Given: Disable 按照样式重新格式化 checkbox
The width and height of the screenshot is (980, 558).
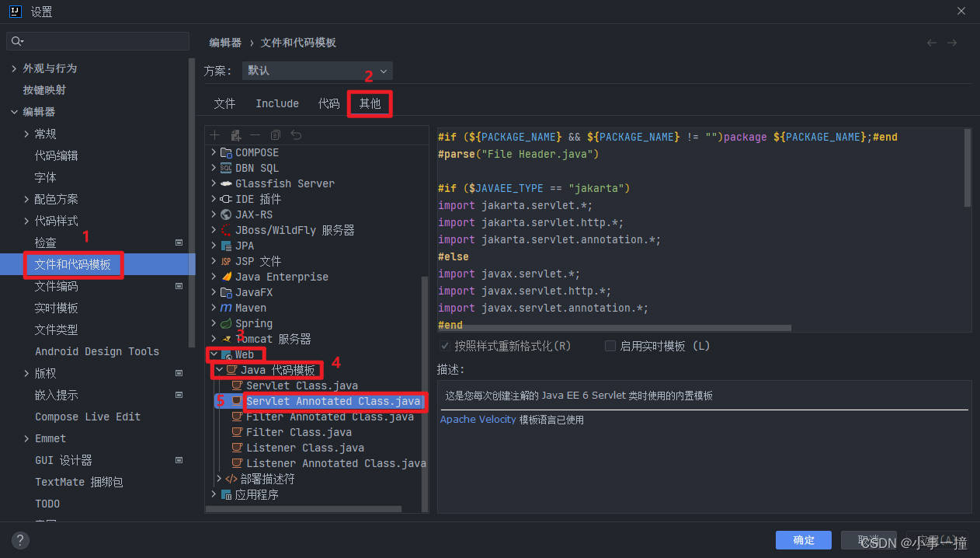Looking at the screenshot, I should [445, 346].
